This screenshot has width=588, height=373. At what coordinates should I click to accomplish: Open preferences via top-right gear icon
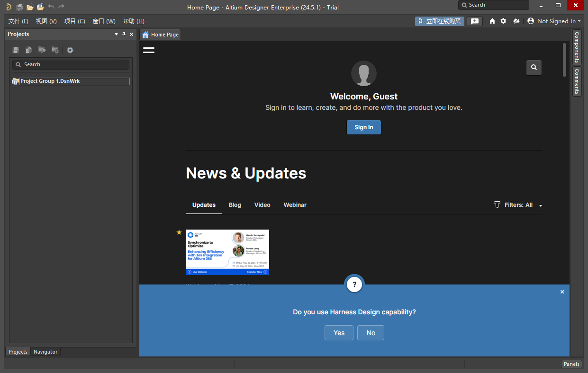503,21
